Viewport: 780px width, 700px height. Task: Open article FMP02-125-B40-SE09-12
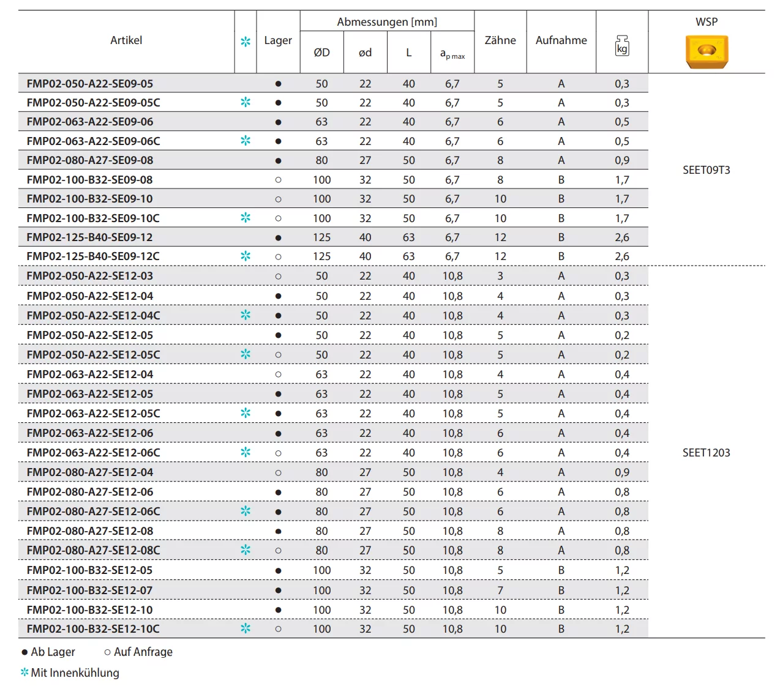pos(89,237)
